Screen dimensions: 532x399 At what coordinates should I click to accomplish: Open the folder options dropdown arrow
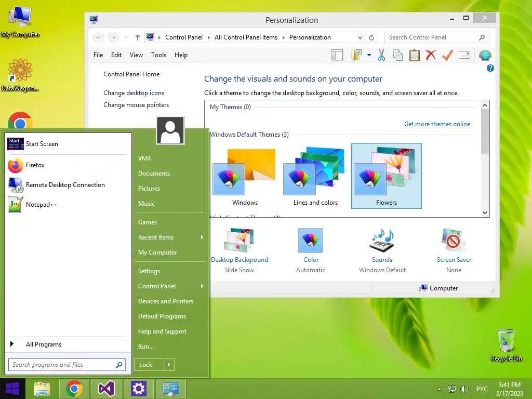[369, 55]
